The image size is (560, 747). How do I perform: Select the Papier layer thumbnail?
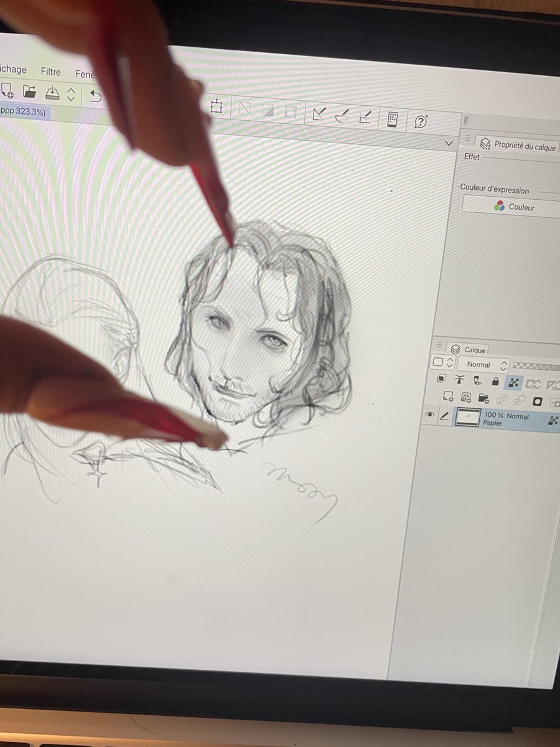pyautogui.click(x=467, y=417)
